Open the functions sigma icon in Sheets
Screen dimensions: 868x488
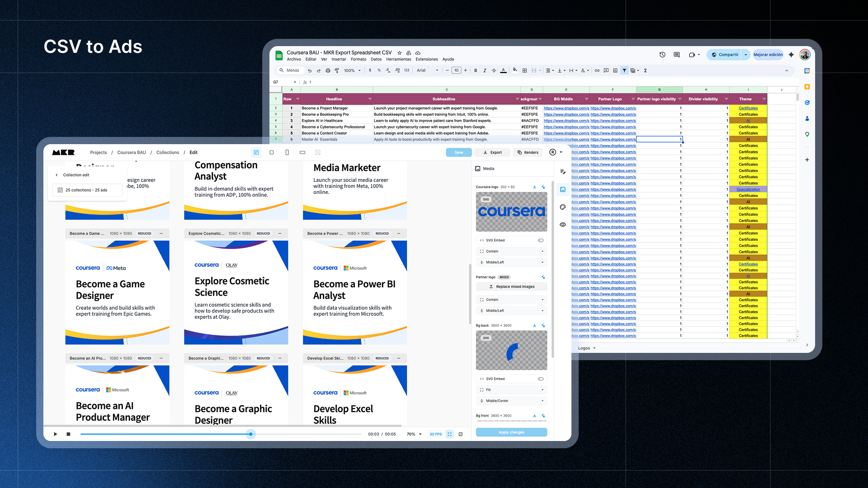tap(645, 70)
